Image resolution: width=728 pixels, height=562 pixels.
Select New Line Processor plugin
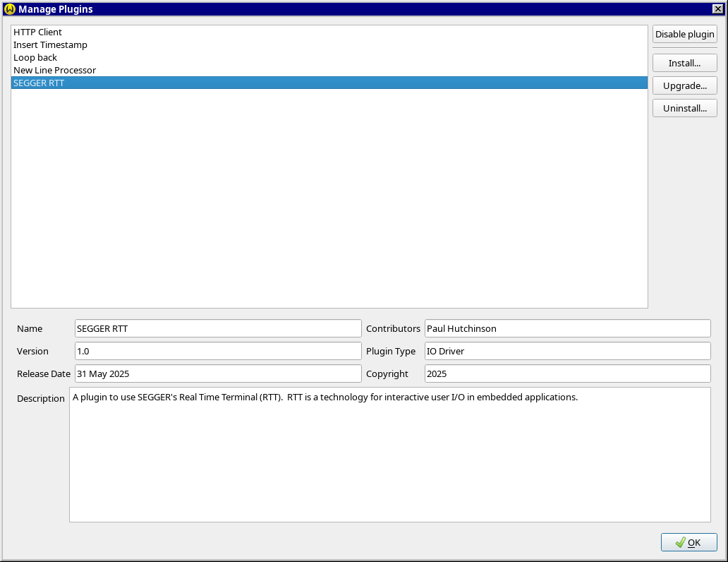coord(55,71)
